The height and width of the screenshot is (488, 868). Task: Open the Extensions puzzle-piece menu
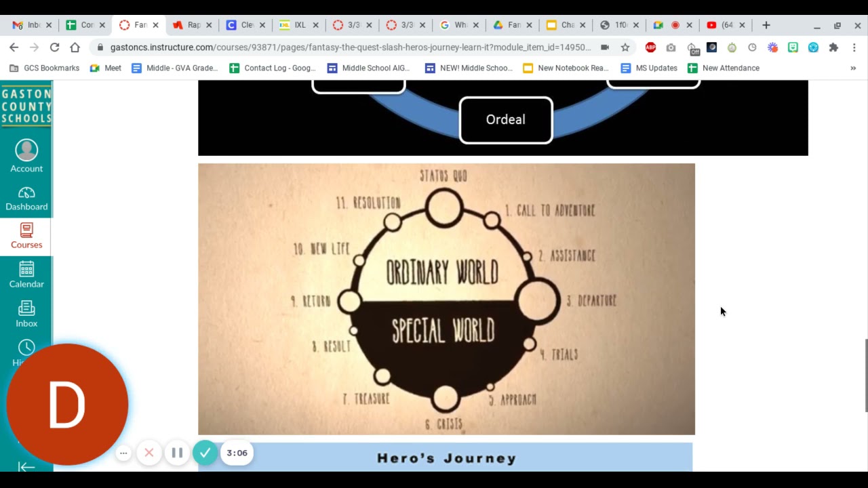(833, 47)
